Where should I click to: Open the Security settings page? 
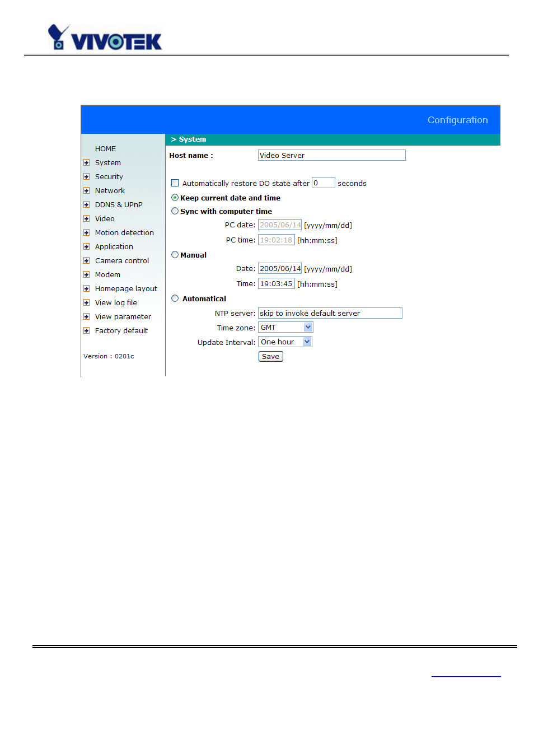109,177
